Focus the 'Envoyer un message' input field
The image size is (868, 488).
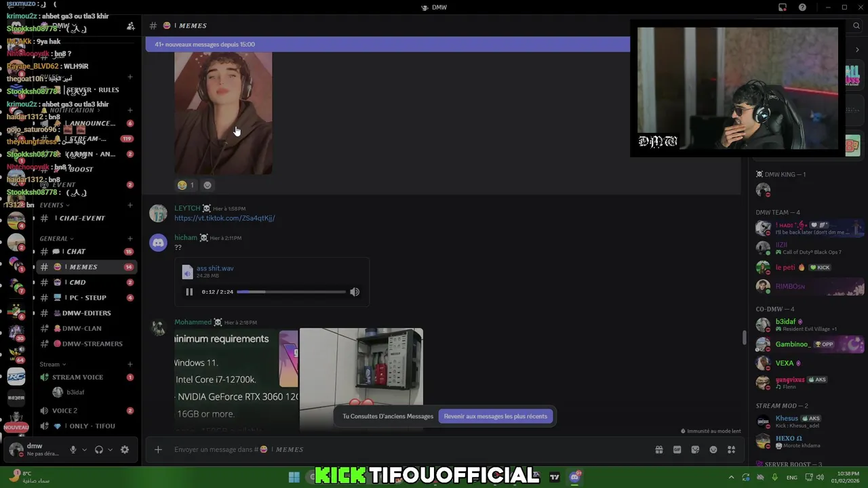click(407, 449)
